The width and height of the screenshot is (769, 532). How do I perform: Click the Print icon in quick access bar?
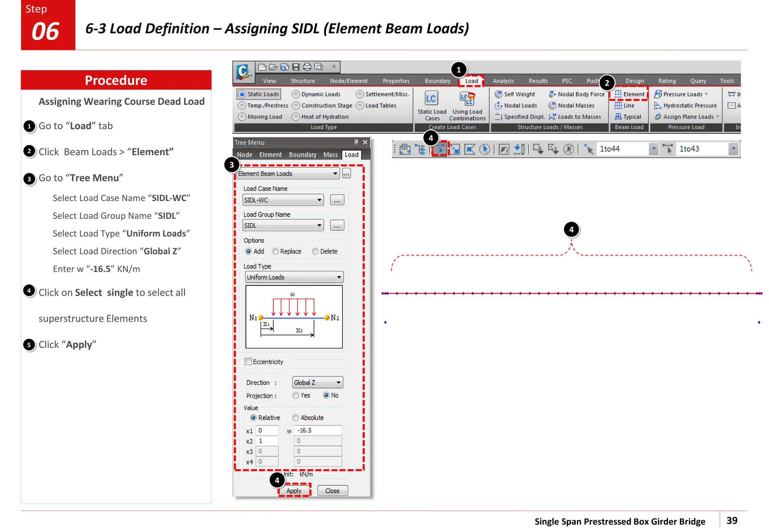(307, 67)
